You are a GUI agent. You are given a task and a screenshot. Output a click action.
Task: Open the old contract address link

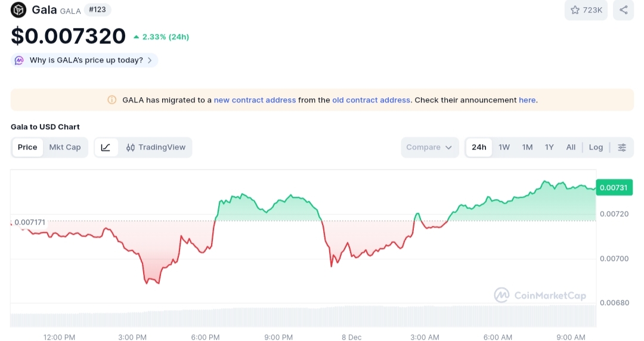point(371,100)
